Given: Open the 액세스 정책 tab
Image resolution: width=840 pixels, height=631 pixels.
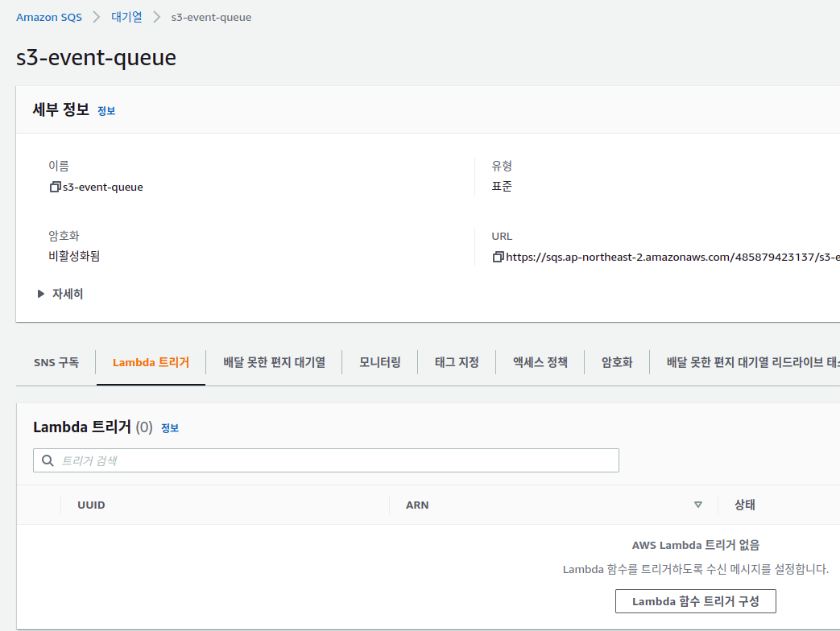Looking at the screenshot, I should click(540, 362).
